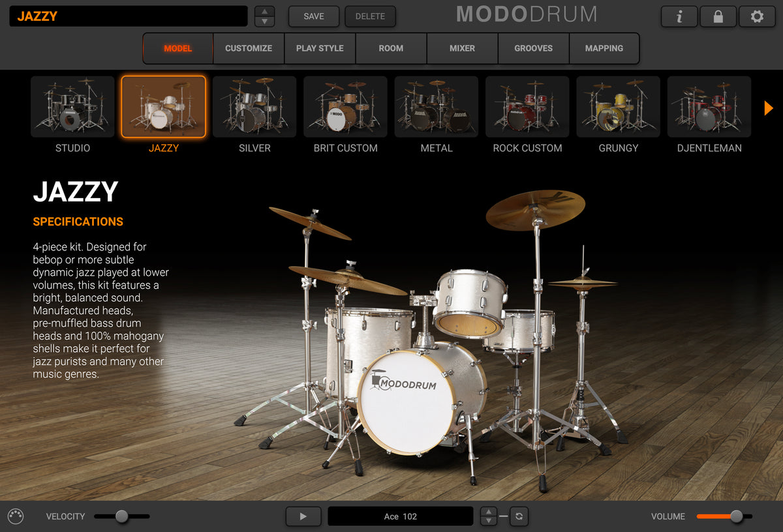Open the Play Style tab

click(x=320, y=48)
